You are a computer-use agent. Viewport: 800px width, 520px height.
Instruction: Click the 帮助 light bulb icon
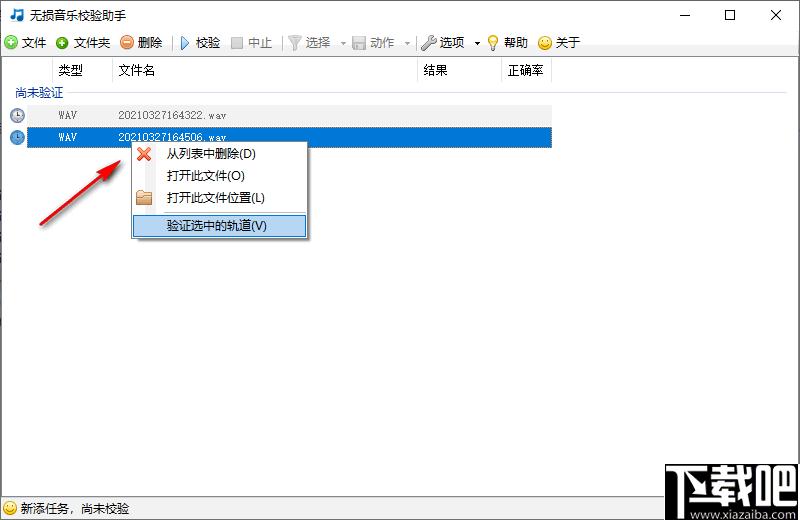(493, 43)
